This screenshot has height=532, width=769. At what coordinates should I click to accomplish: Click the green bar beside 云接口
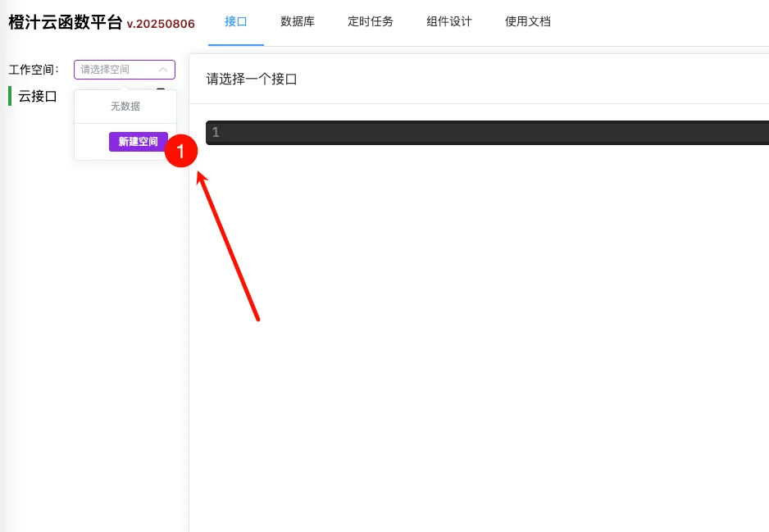click(x=10, y=96)
